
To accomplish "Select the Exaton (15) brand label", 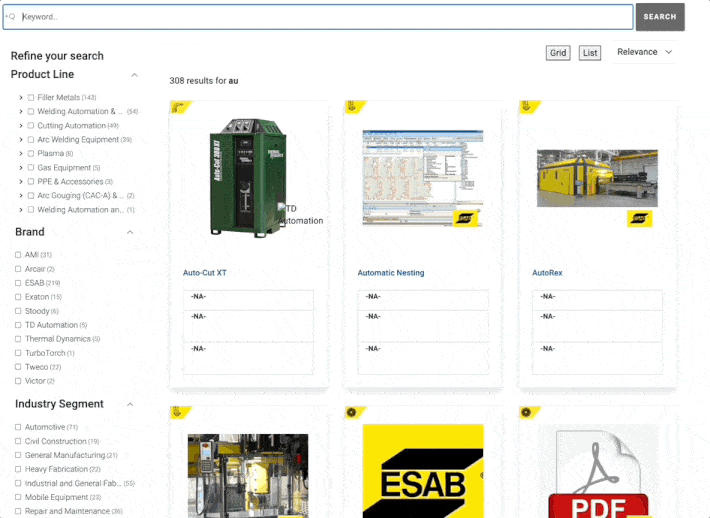I will (x=43, y=297).
